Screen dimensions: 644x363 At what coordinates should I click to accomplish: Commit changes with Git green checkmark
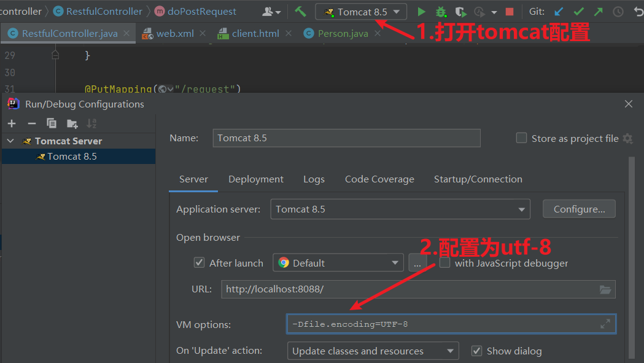tap(579, 12)
